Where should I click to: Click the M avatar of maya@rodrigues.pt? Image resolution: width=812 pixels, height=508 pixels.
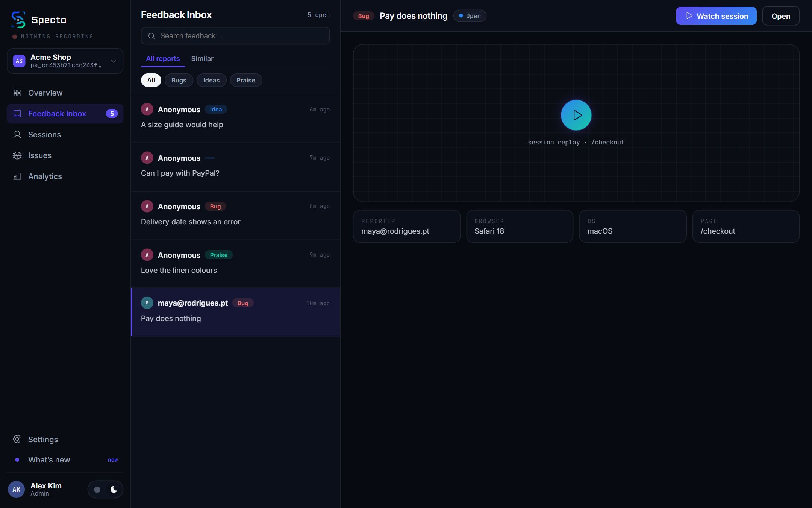pos(147,303)
